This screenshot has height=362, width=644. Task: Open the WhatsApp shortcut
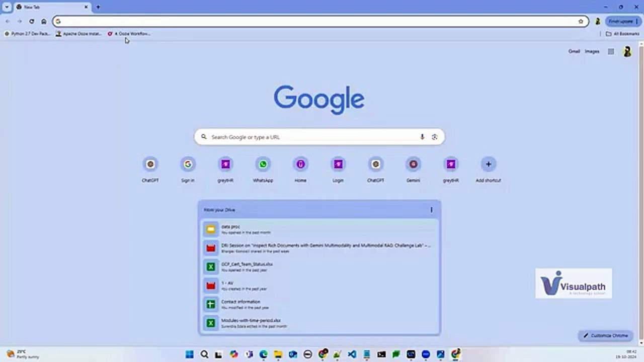[x=263, y=169]
